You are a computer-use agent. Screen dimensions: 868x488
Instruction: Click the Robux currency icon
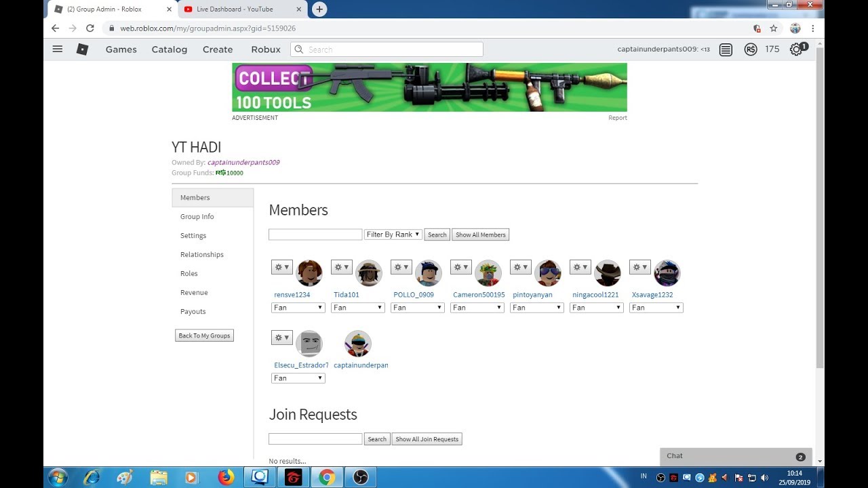pos(751,49)
